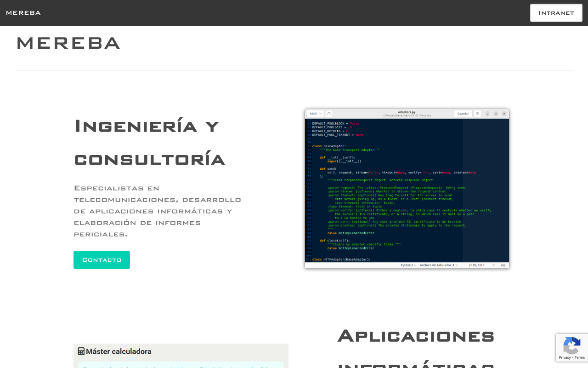Viewport: 588px width, 368px height.
Task: Click the 'Aplicaciones' heading
Action: pos(416,336)
